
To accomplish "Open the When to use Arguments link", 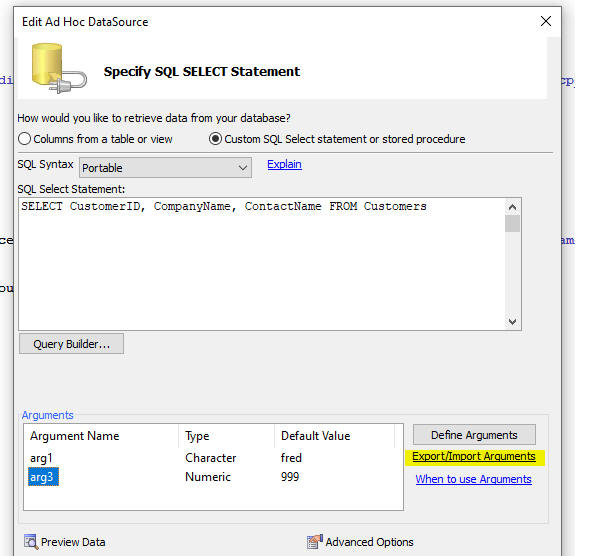I will [x=473, y=479].
